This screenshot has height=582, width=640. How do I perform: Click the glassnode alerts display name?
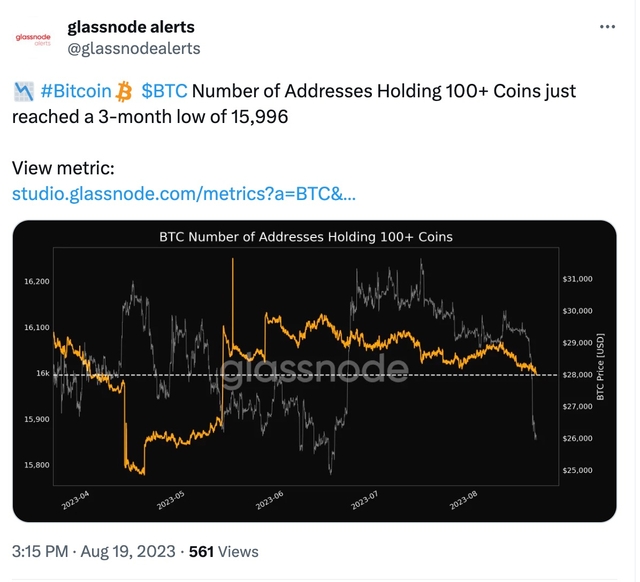click(x=131, y=27)
